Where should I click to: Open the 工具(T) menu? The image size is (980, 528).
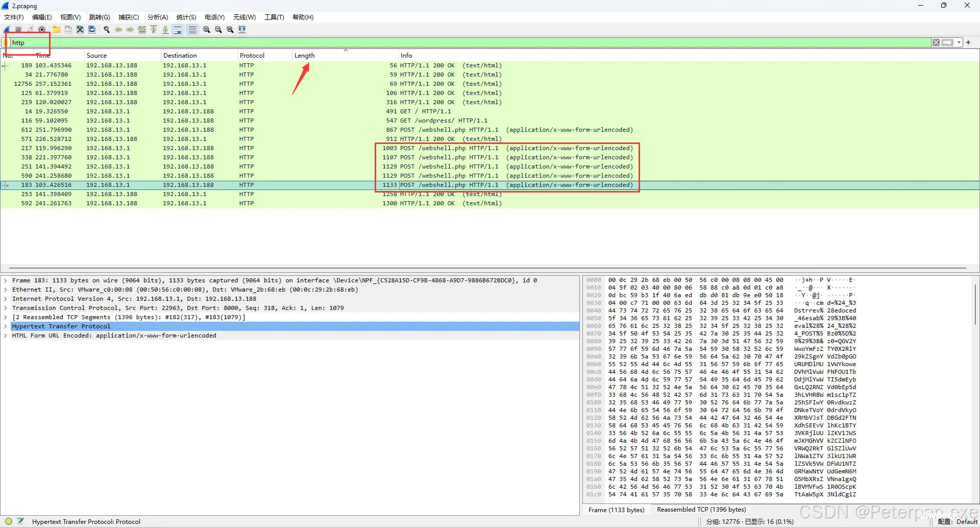click(274, 17)
